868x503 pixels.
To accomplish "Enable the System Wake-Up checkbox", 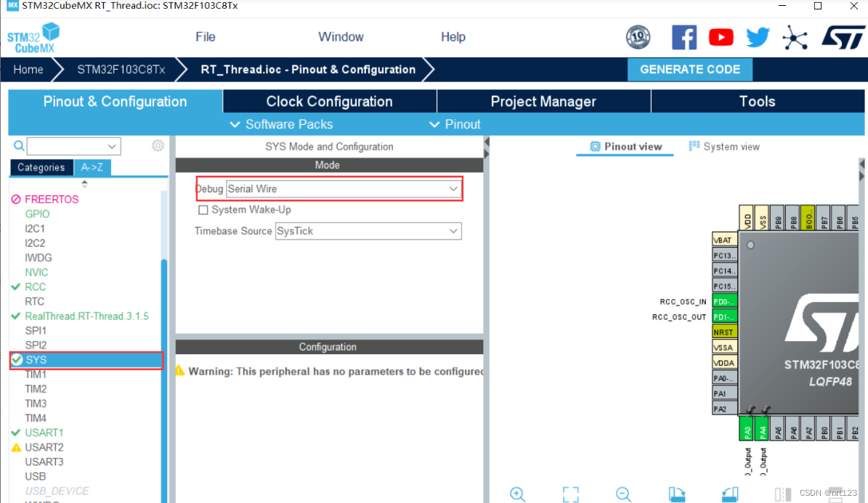I will click(203, 210).
